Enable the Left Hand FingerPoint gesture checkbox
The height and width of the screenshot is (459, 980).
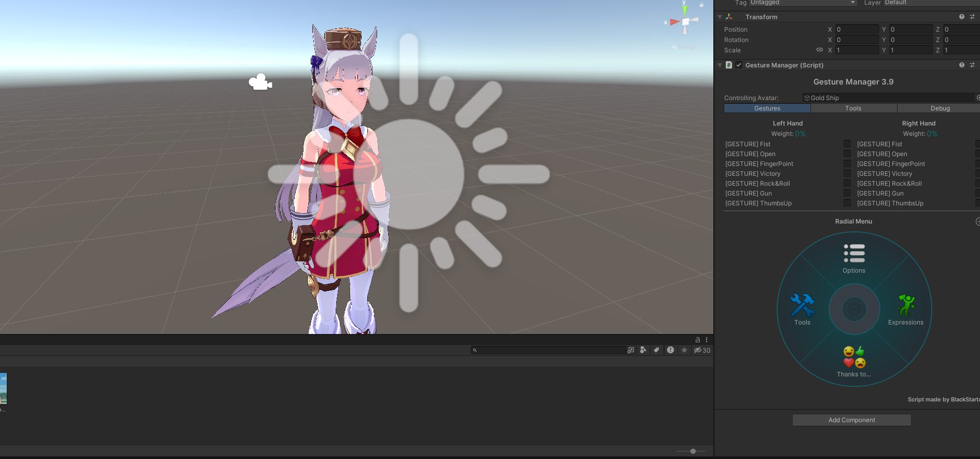pyautogui.click(x=847, y=163)
